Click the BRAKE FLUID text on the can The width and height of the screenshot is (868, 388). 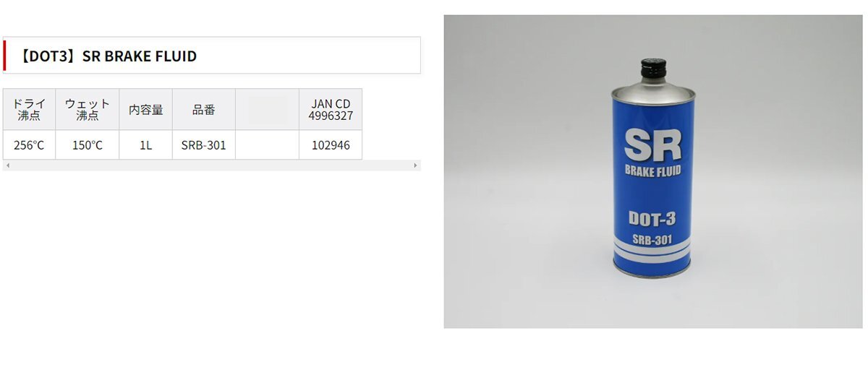pyautogui.click(x=652, y=172)
